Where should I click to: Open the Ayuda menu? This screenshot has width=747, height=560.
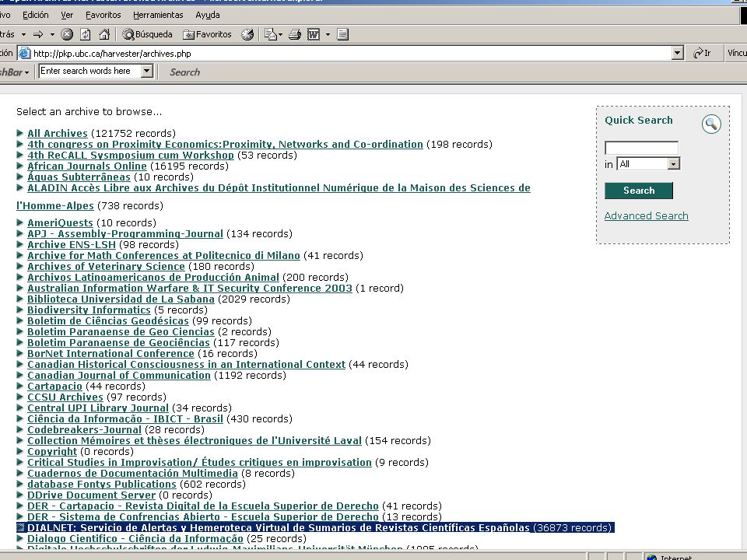point(208,15)
